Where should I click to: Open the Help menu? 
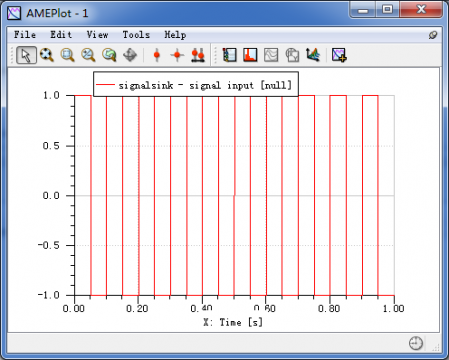click(175, 35)
